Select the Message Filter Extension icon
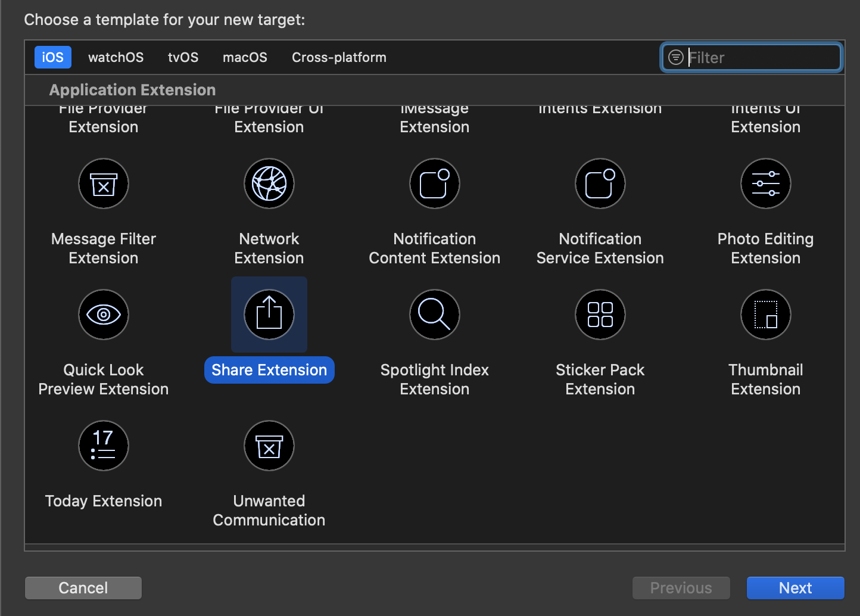The width and height of the screenshot is (860, 616). [104, 183]
